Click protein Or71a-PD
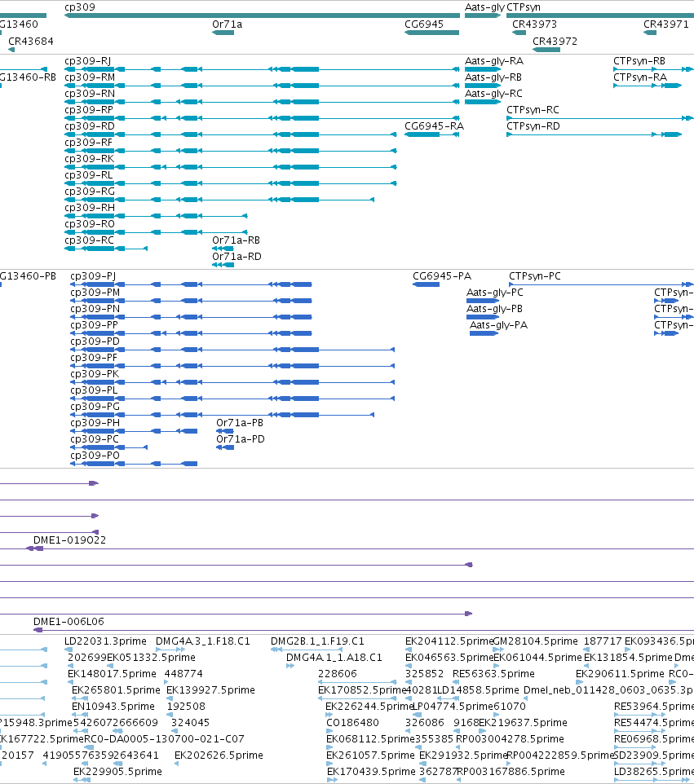Viewport: 694px width, 784px height. pos(241,439)
